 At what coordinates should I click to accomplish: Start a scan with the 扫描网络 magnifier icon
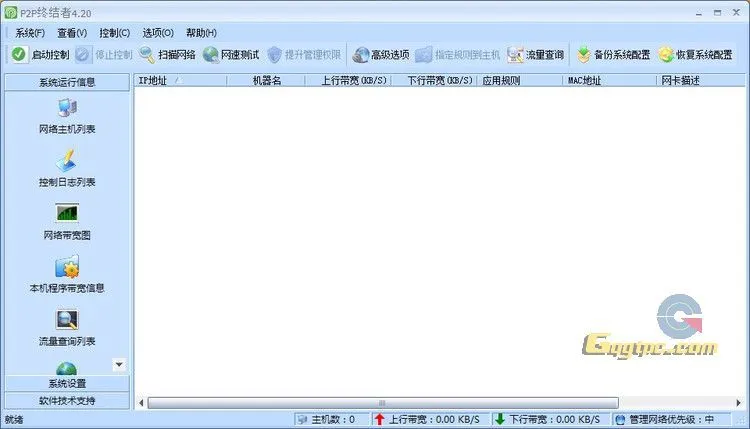click(x=147, y=55)
